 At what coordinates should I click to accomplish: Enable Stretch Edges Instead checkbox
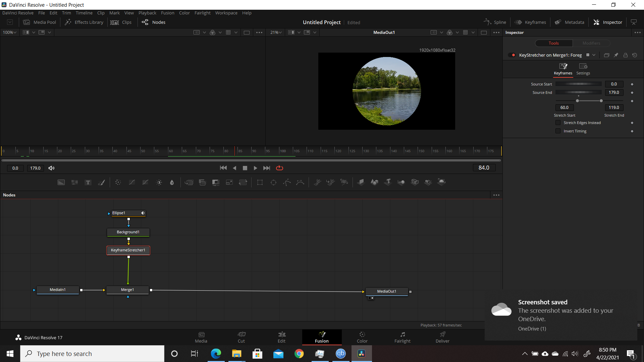[558, 123]
